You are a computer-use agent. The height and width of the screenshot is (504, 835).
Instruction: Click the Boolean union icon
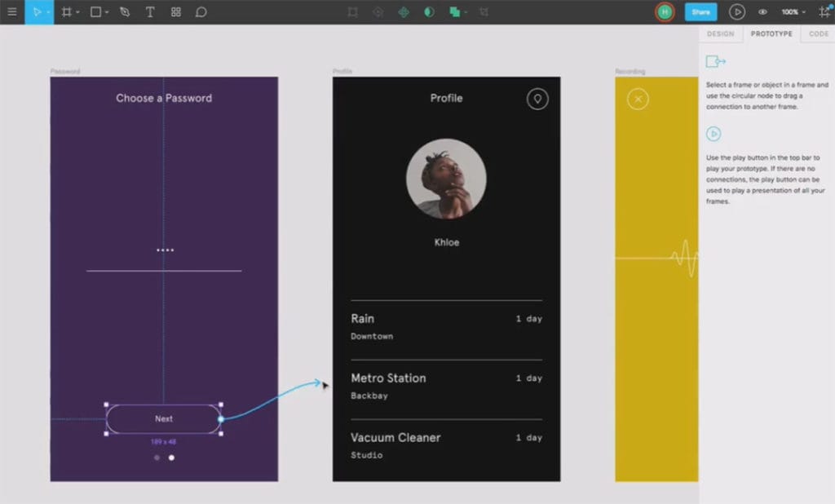455,11
